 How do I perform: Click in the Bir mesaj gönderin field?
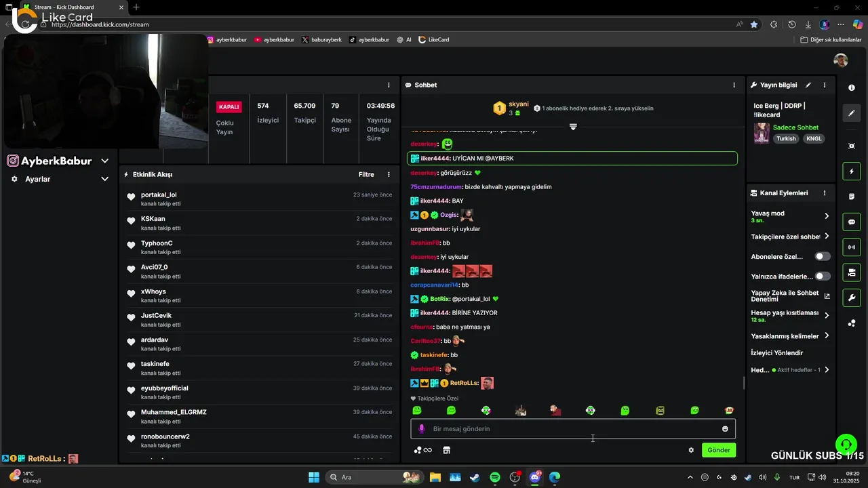click(573, 429)
